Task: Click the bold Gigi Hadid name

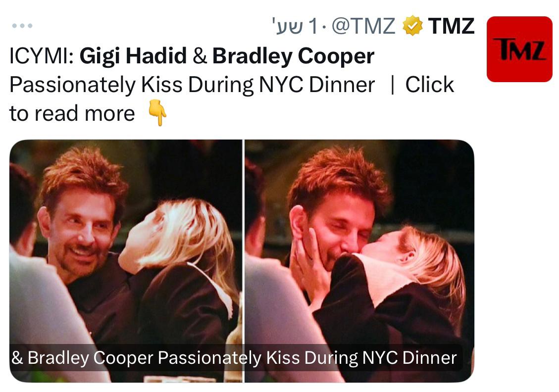Action: coord(133,56)
